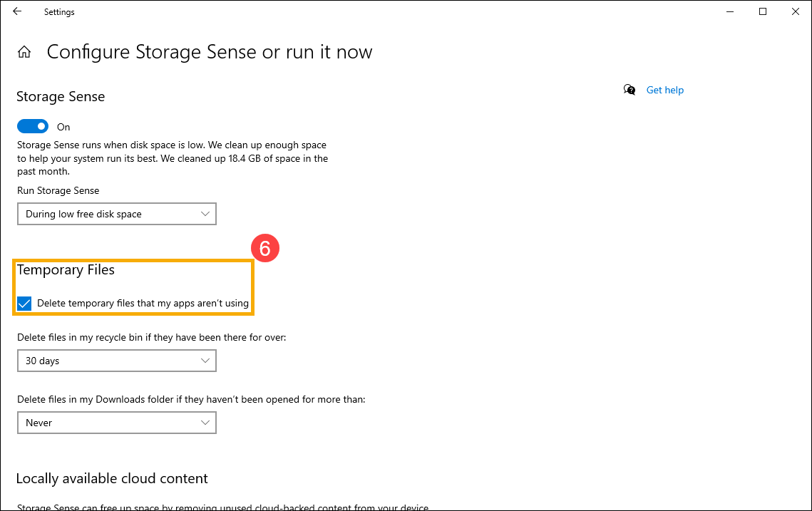The width and height of the screenshot is (812, 511).
Task: Click the Get help link
Action: pyautogui.click(x=664, y=90)
